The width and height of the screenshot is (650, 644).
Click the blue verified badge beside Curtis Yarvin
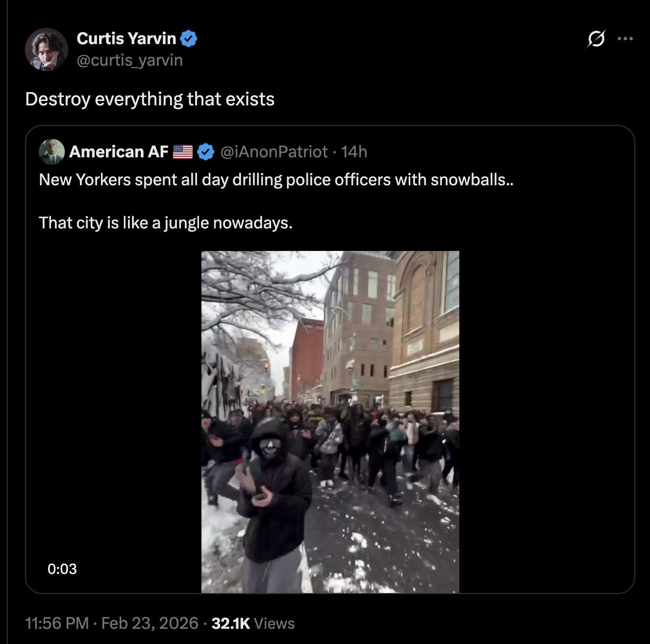tap(189, 38)
